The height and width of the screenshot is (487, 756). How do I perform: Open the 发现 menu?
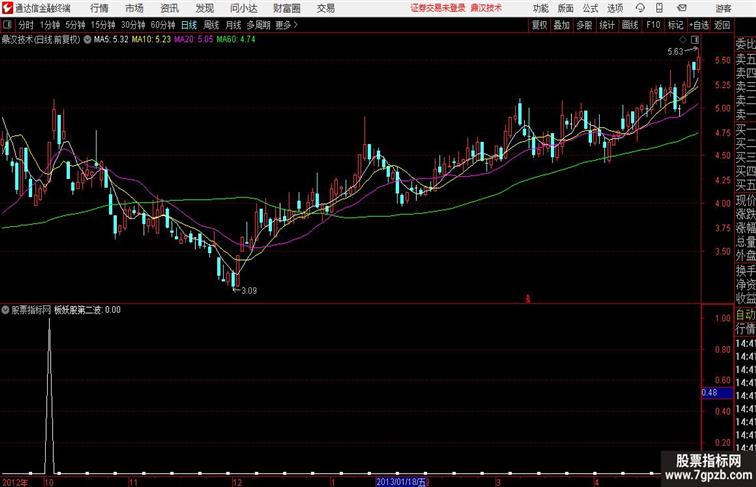click(205, 8)
